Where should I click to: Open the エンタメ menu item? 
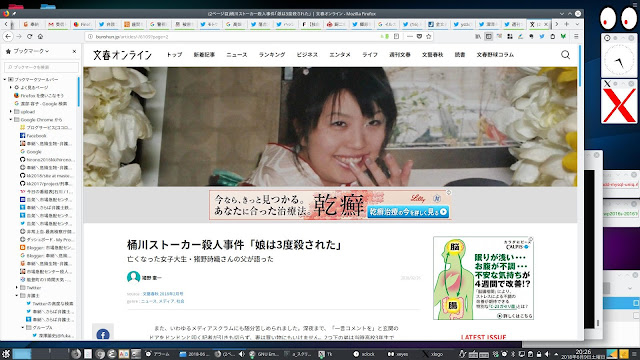pyautogui.click(x=340, y=55)
